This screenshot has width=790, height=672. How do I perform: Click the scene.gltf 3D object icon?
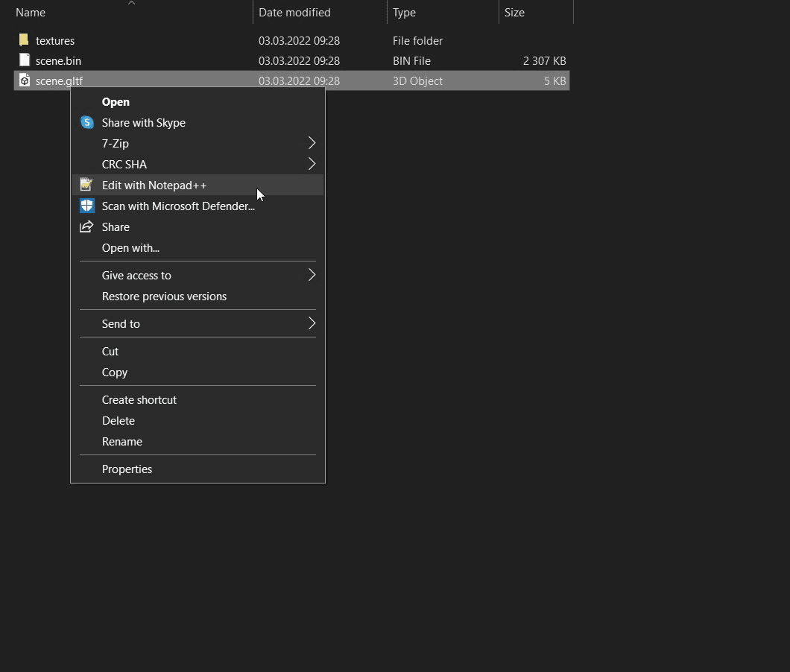[25, 80]
